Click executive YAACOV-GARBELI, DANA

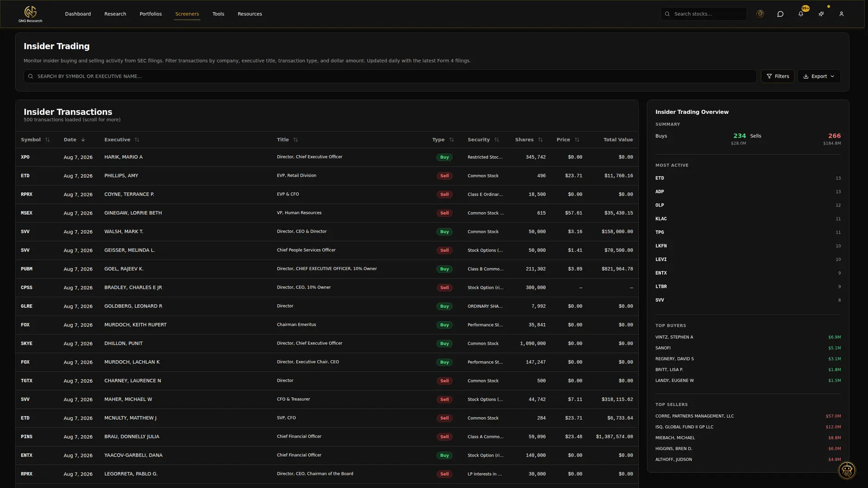click(x=133, y=455)
